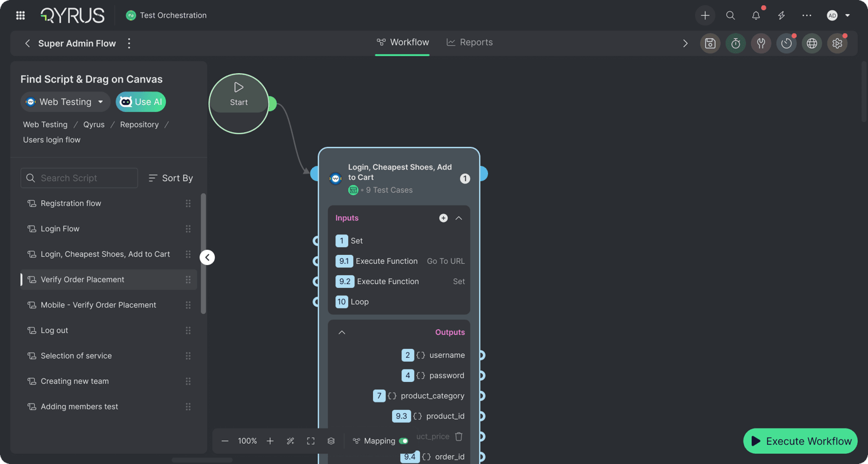The height and width of the screenshot is (464, 868).
Task: Click the Set input row
Action: [x=399, y=241]
